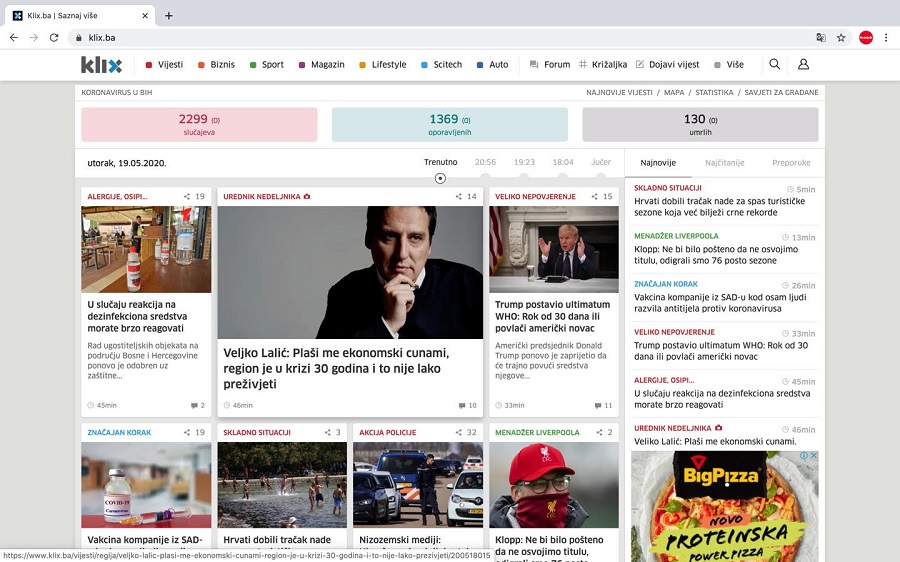Select Jučer on the news timeline
Image resolution: width=900 pixels, height=562 pixels.
[x=601, y=162]
